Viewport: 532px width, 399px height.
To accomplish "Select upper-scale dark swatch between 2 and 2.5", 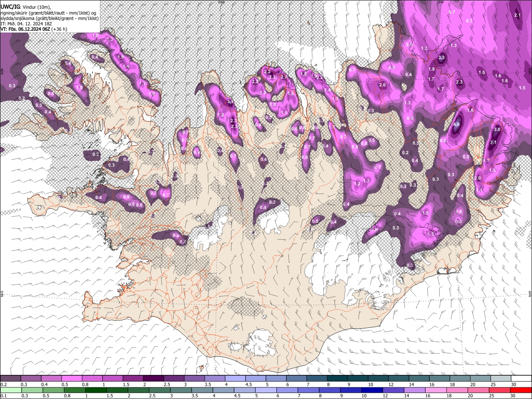I will pyautogui.click(x=153, y=379).
